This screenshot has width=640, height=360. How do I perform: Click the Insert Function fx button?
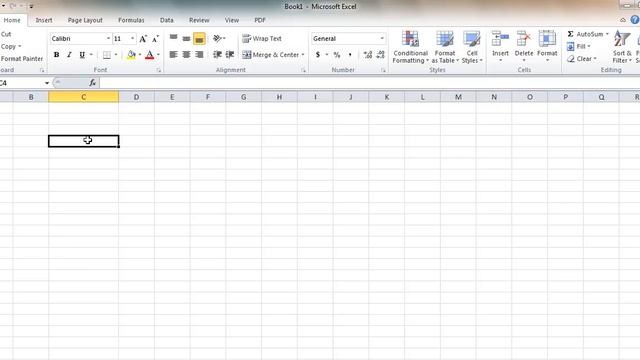92,83
